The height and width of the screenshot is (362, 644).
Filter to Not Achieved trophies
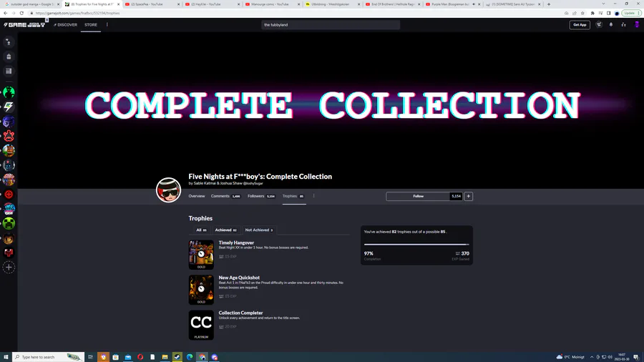pos(259,230)
